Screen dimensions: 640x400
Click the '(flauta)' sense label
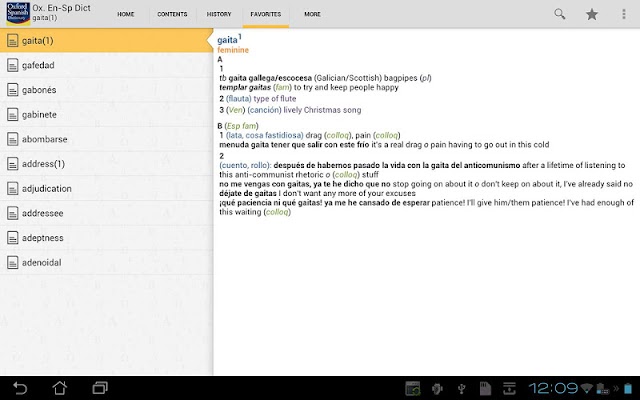coord(239,99)
